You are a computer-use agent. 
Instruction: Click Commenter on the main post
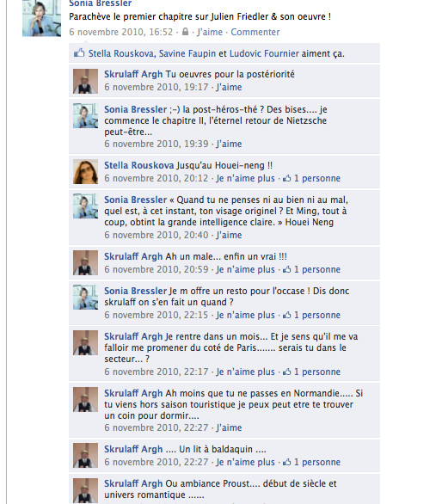point(255,32)
